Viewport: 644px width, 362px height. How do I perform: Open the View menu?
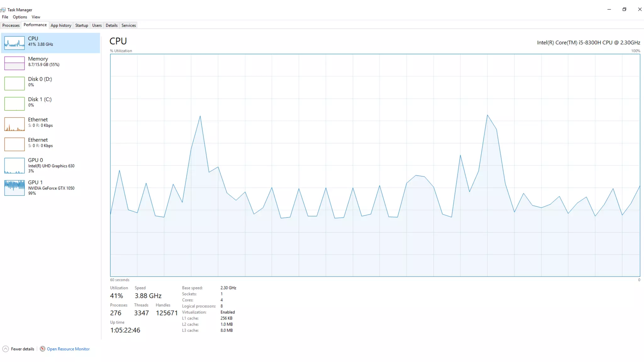click(x=36, y=17)
